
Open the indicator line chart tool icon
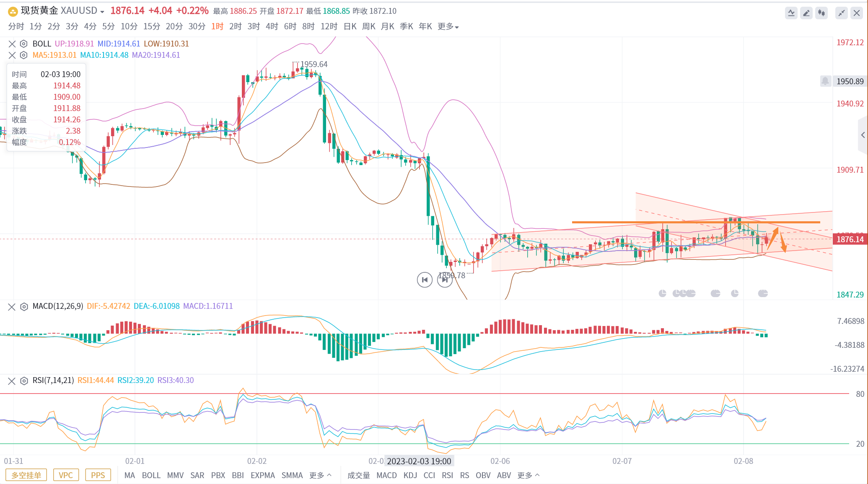click(x=791, y=13)
